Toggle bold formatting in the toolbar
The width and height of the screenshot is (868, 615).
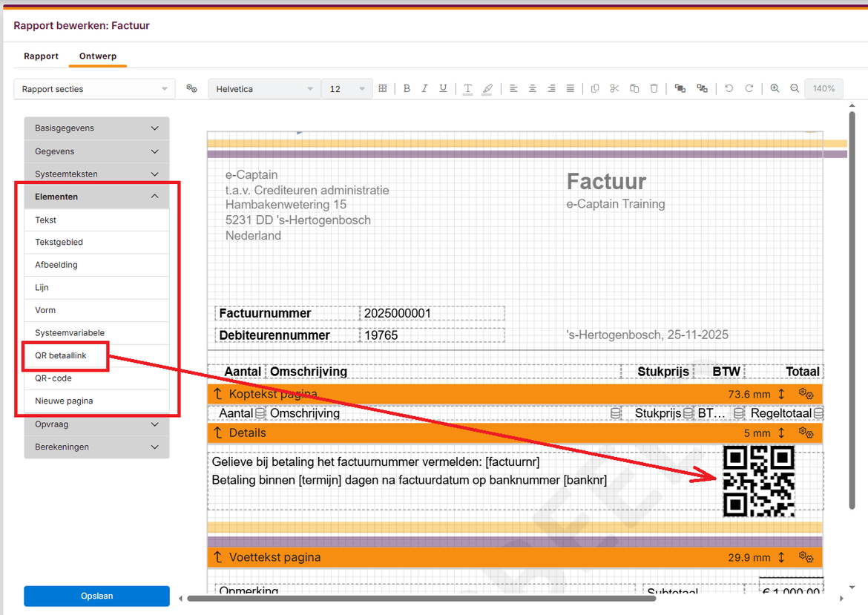point(407,89)
